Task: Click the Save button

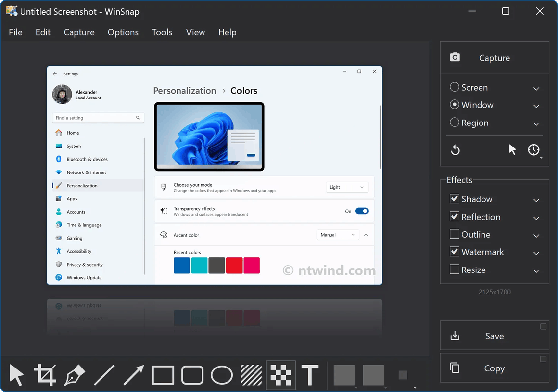Action: tap(495, 336)
